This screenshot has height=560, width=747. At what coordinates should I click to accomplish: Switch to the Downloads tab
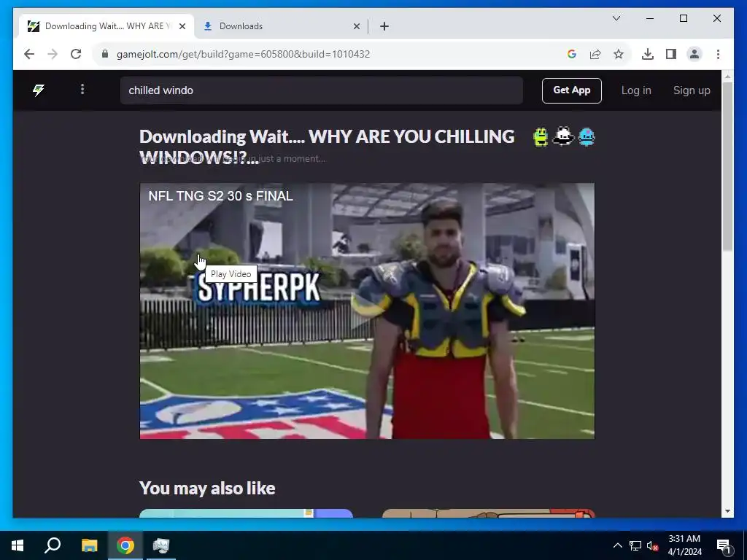coord(281,26)
